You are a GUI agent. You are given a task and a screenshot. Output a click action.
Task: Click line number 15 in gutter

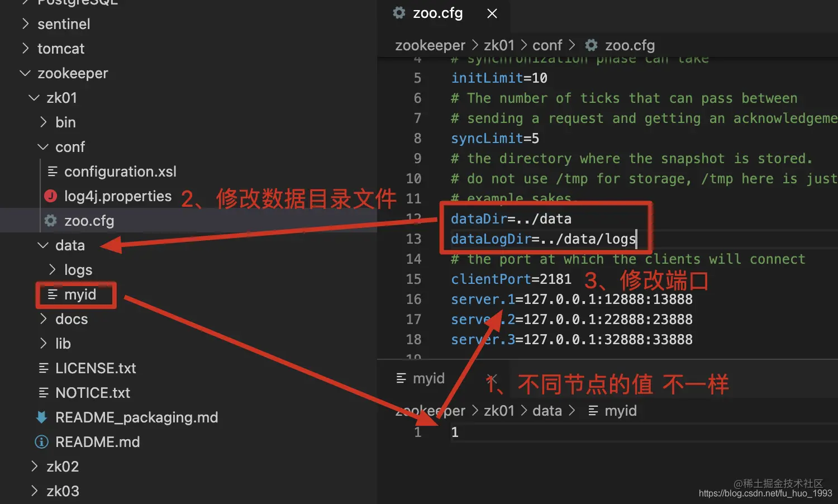coord(413,279)
